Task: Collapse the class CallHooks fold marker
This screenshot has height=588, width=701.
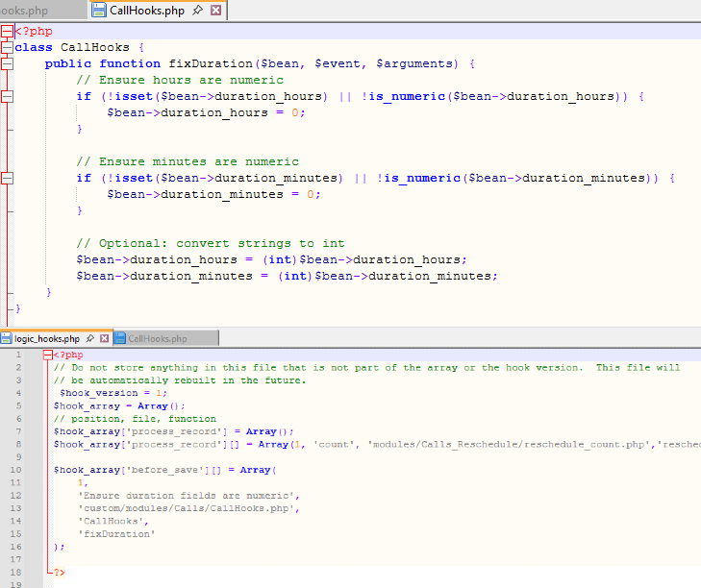Action: pos(7,47)
